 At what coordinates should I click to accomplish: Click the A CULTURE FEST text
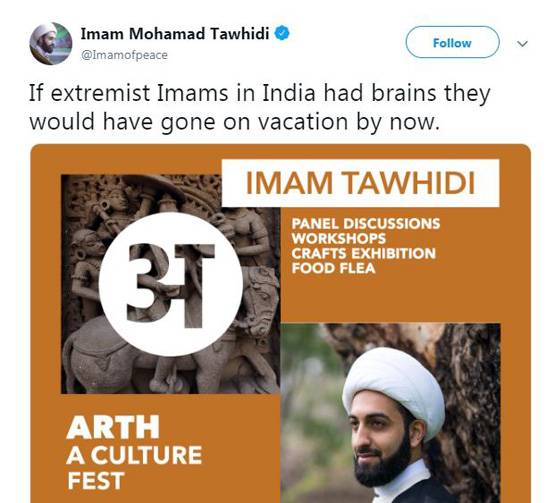[x=134, y=468]
